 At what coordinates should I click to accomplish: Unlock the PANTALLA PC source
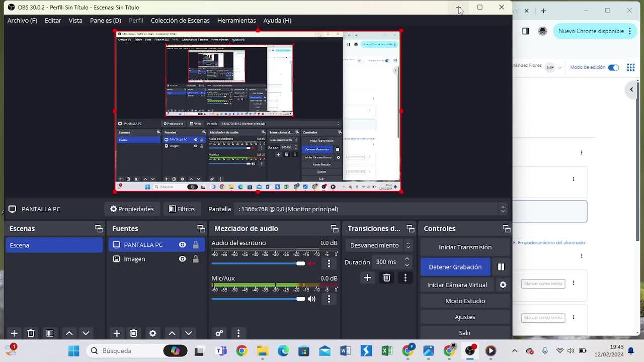[x=195, y=245]
